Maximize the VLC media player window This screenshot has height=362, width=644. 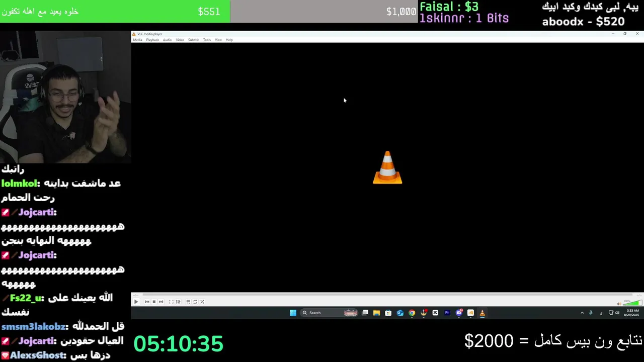click(x=625, y=34)
